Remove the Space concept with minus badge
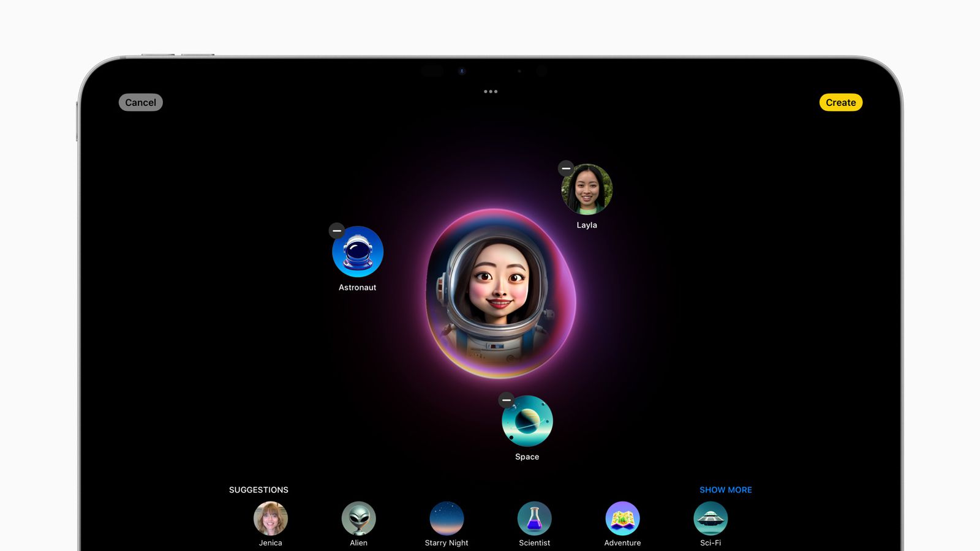 [507, 400]
